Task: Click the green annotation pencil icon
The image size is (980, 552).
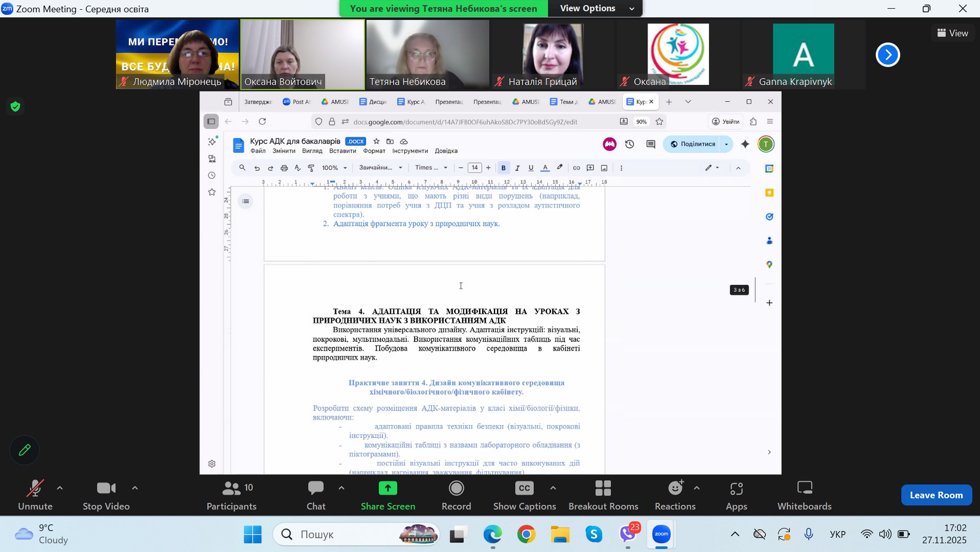Action: click(25, 450)
